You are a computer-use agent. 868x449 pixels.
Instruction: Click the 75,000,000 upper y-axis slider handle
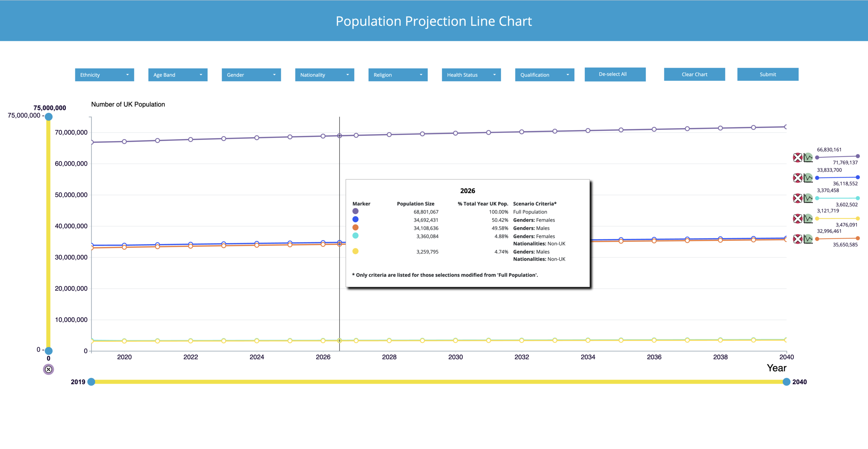pos(49,117)
